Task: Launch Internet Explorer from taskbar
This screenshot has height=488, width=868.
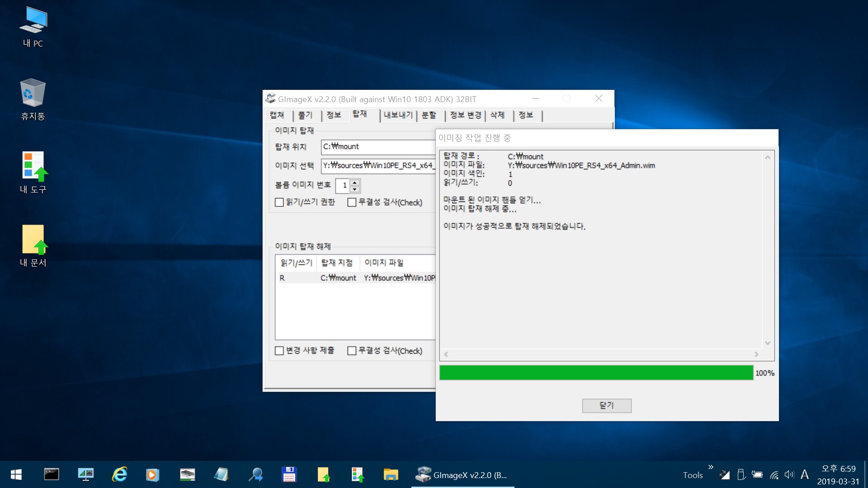Action: point(119,474)
